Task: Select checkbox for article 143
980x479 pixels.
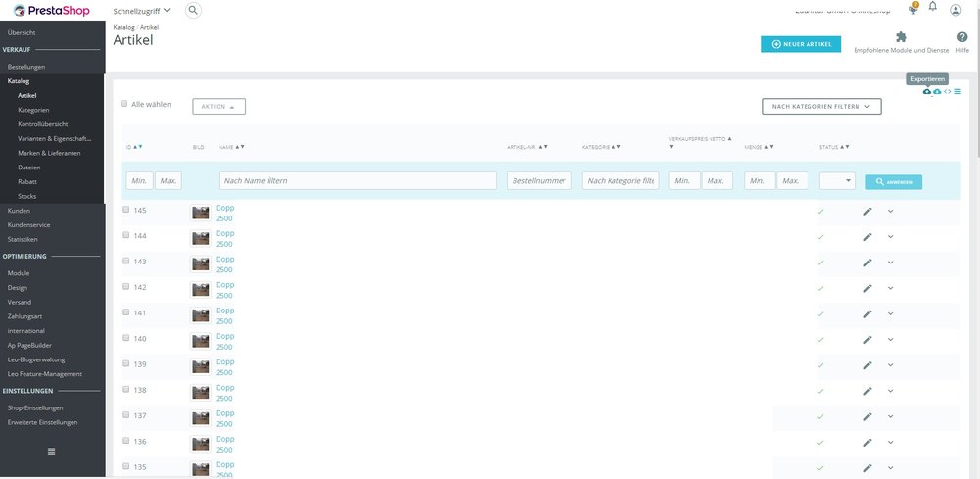Action: [126, 261]
